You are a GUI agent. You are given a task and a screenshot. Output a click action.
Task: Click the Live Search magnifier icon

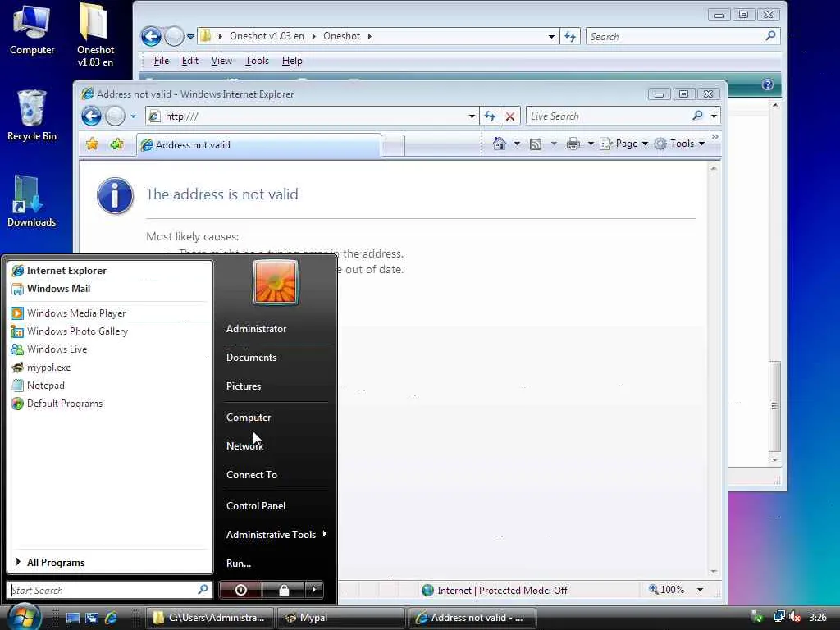(x=697, y=116)
